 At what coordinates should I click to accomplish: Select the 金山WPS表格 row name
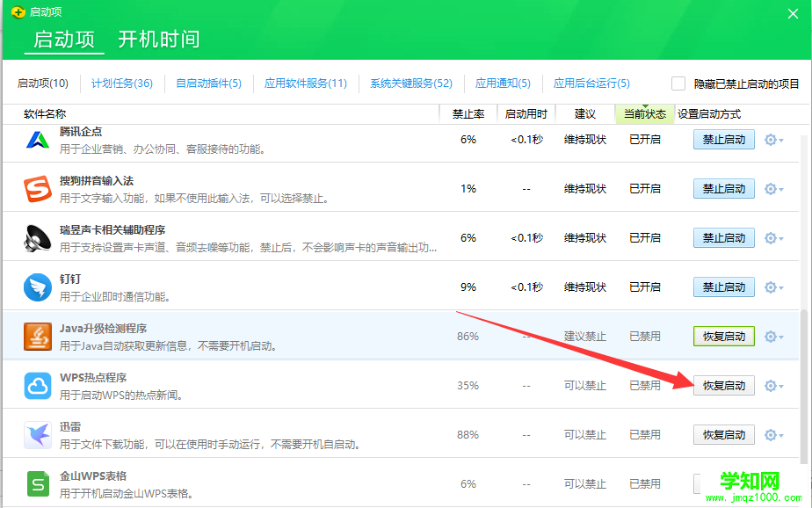(93, 475)
